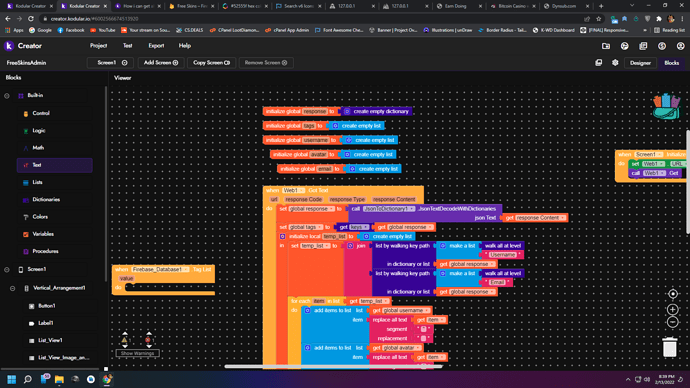Open Windows Start menu
This screenshot has width=690, height=388.
click(11, 379)
